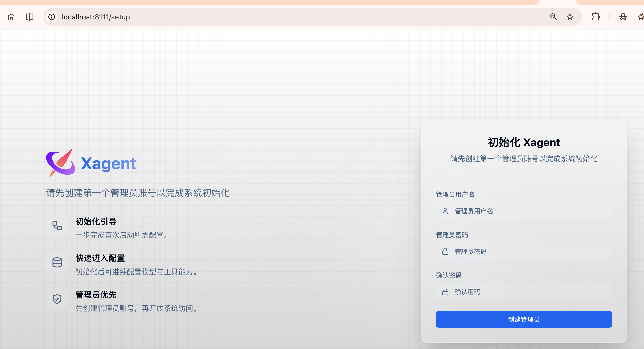
Task: Click the incognito profile icon
Action: click(x=623, y=17)
